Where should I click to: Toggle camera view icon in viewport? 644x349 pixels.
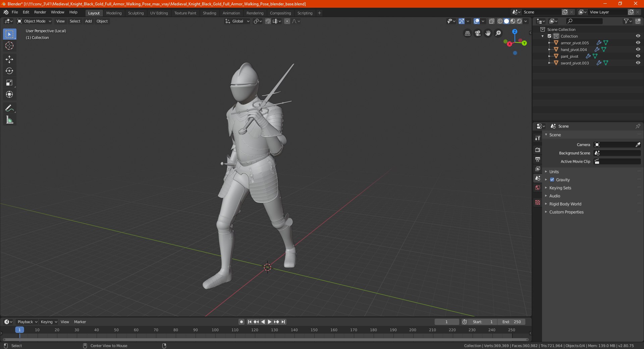[x=478, y=33]
